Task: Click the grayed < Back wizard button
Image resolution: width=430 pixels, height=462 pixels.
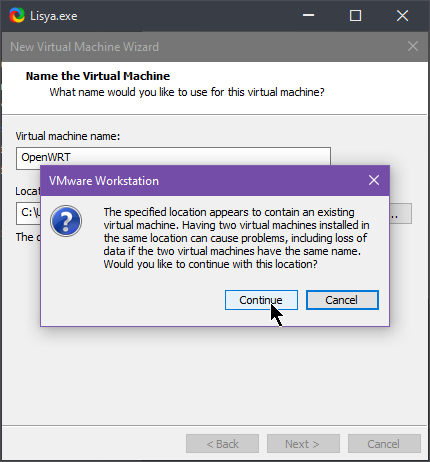Action: point(222,444)
